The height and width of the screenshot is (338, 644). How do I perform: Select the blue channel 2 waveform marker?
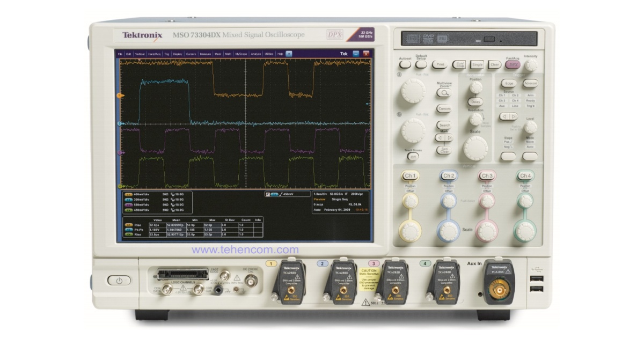pyautogui.click(x=120, y=124)
